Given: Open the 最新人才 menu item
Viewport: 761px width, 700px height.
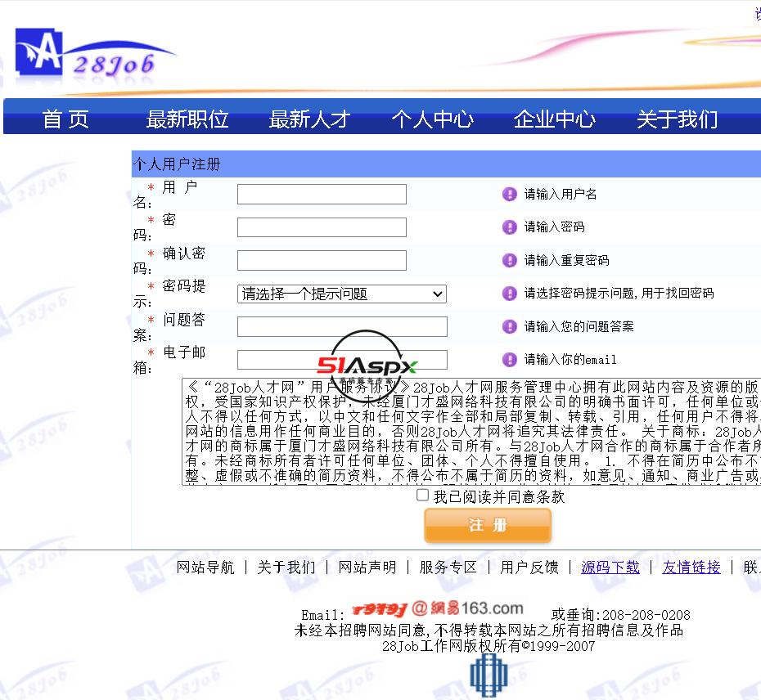Looking at the screenshot, I should (309, 119).
